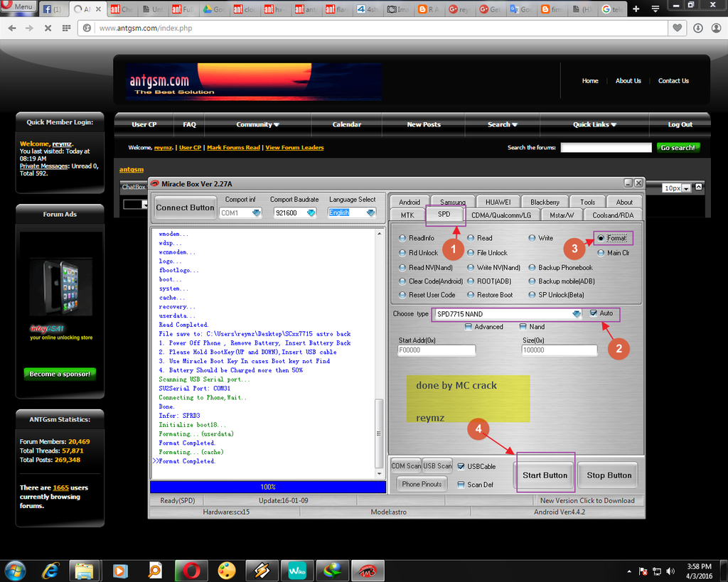Click the 100% blue progress bar
Image resolution: width=728 pixels, height=582 pixels.
click(x=268, y=487)
